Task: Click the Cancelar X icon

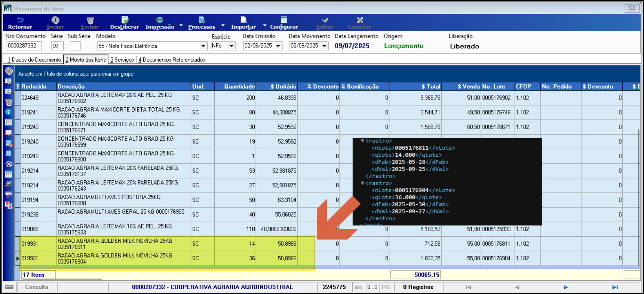Action: coord(360,20)
